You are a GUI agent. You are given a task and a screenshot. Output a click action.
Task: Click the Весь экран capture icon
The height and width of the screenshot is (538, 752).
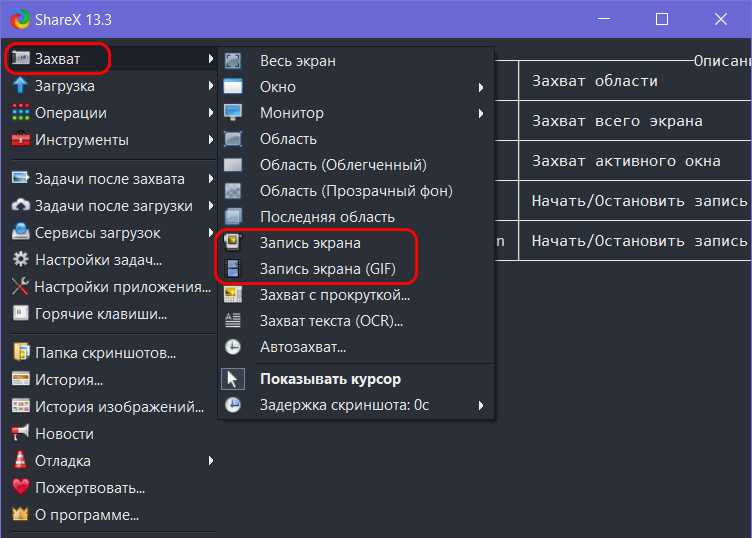tap(233, 61)
